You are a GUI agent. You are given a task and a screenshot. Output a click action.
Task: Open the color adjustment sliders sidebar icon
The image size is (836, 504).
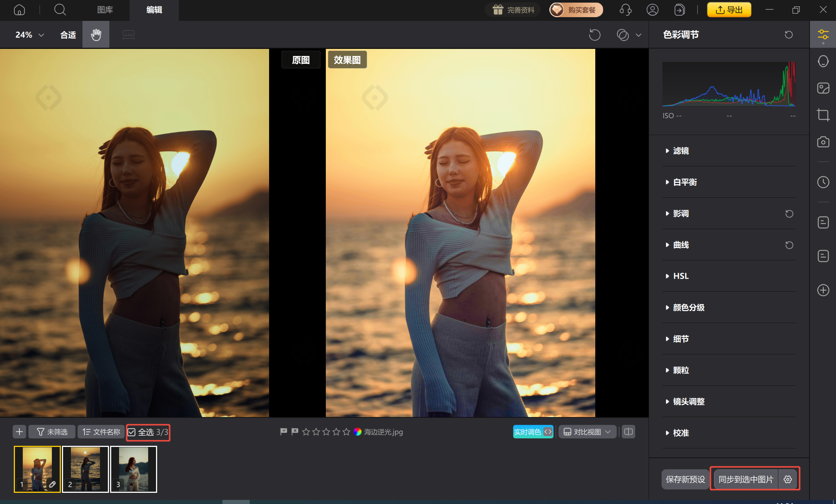point(823,35)
